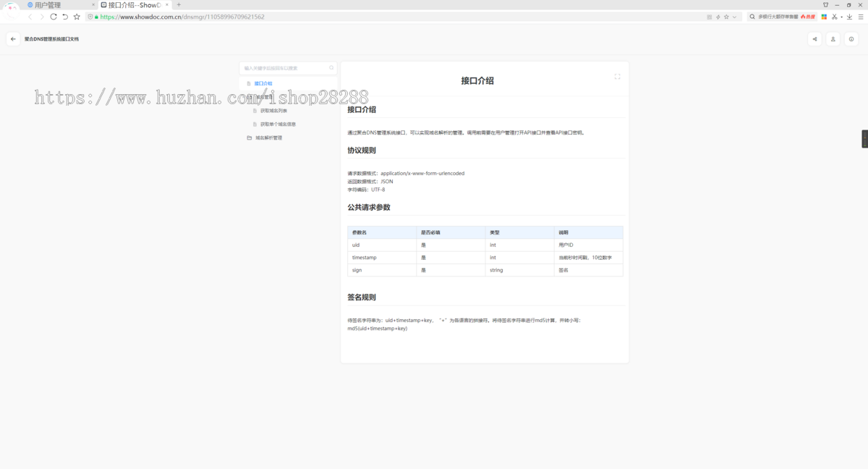The width and height of the screenshot is (868, 469).
Task: Switch to the 用户管理 browser tab
Action: (x=61, y=5)
